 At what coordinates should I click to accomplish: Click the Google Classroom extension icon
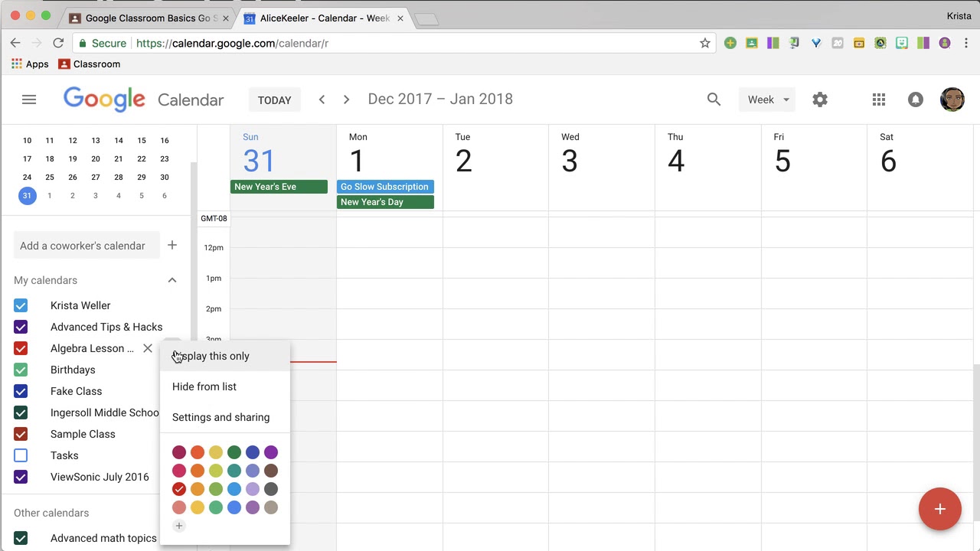[x=752, y=44]
